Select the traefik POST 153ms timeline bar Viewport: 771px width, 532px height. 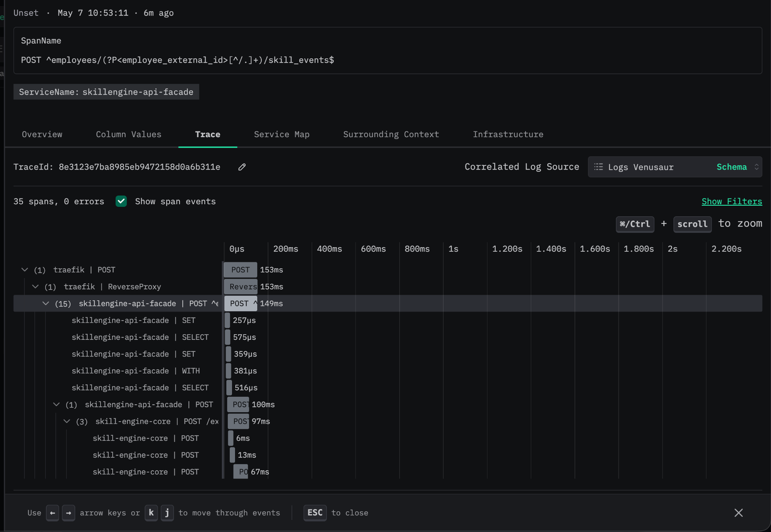240,270
